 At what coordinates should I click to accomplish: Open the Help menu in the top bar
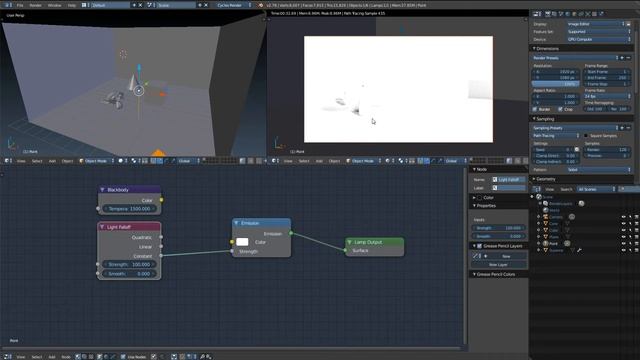(x=72, y=5)
